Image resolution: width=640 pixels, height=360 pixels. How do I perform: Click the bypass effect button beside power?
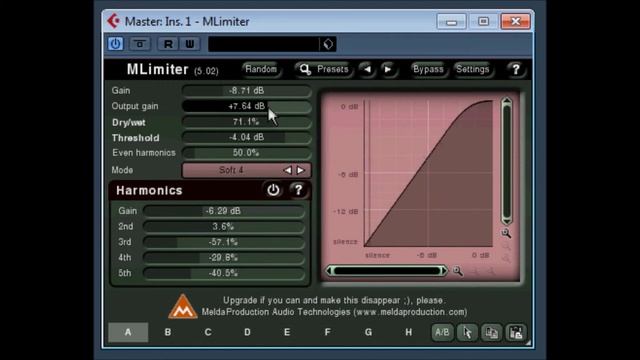140,44
